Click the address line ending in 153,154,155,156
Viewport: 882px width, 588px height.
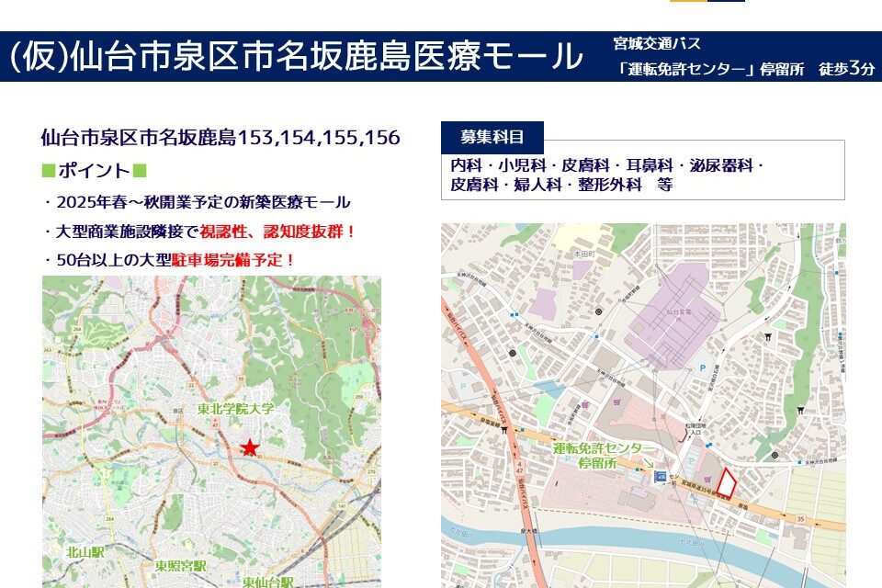click(x=220, y=138)
